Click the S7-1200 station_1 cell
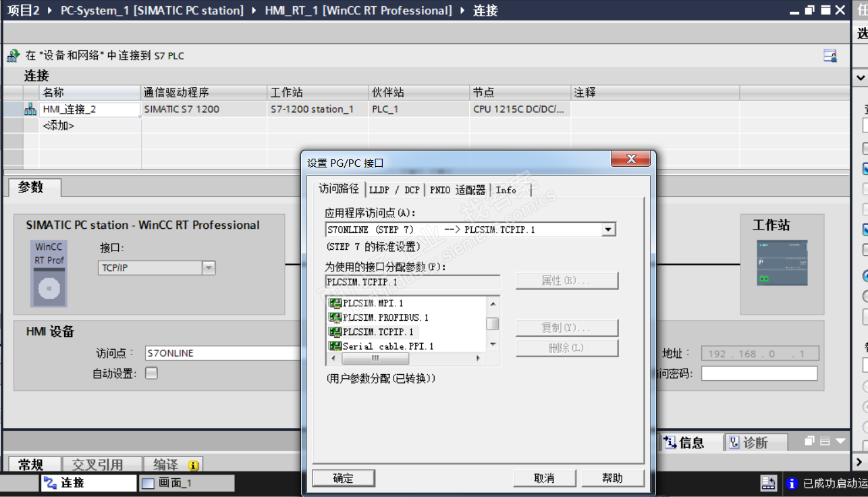The width and height of the screenshot is (868, 497). 319,109
